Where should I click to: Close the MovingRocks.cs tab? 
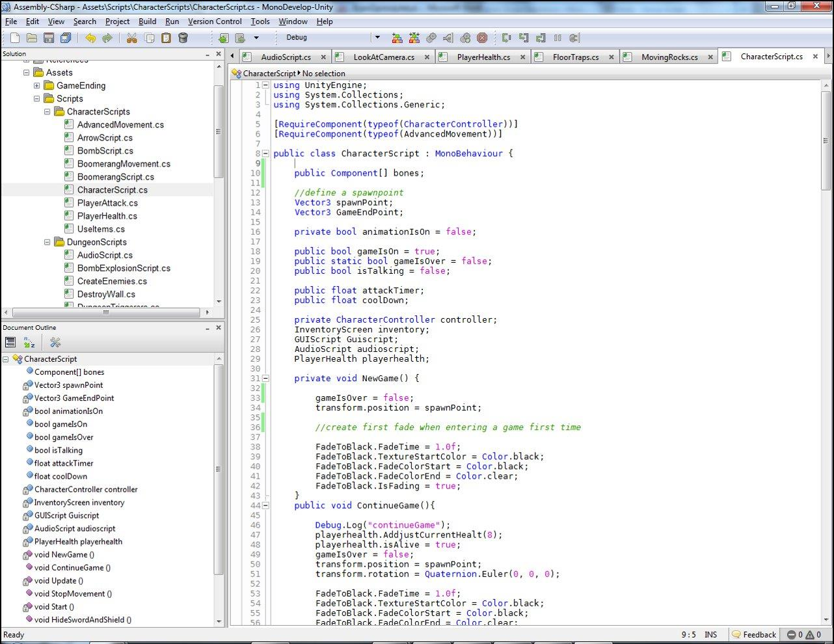point(710,57)
